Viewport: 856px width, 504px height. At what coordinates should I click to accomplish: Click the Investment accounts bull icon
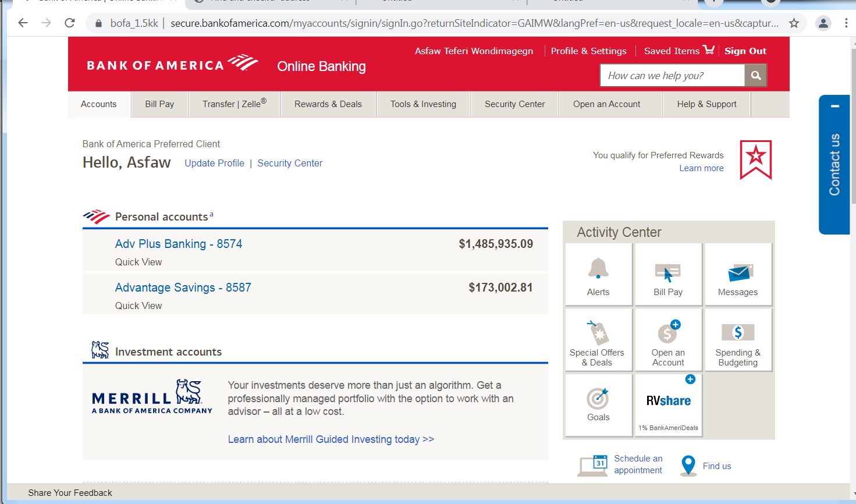click(x=100, y=350)
